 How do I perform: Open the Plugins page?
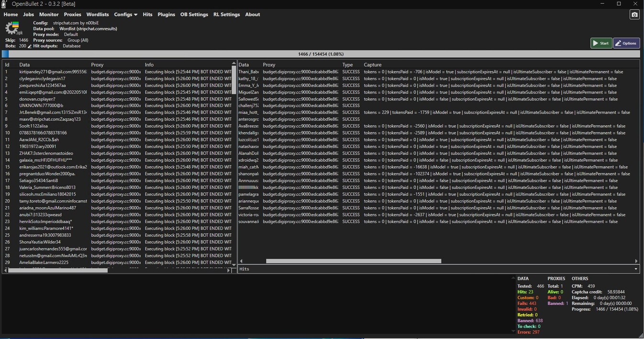pos(166,14)
